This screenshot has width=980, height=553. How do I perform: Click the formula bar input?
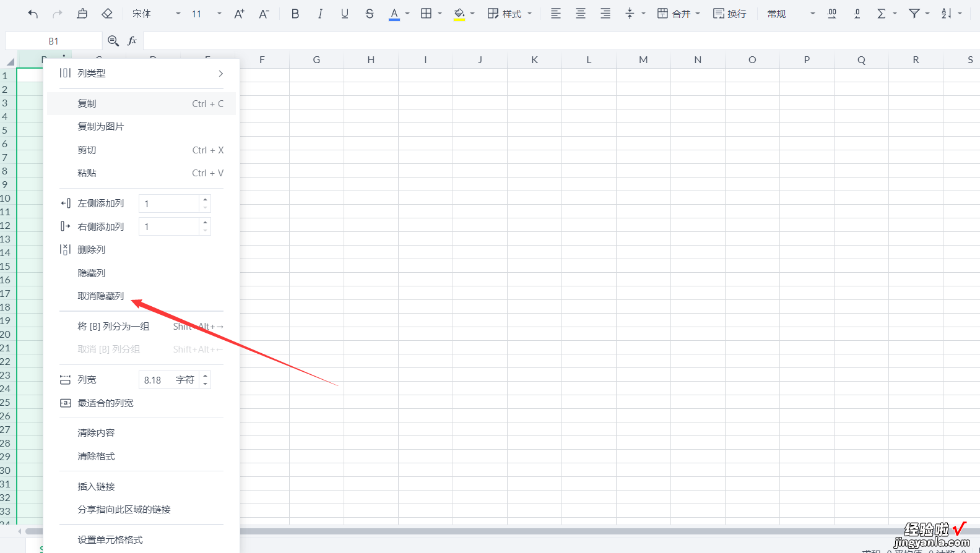(561, 41)
